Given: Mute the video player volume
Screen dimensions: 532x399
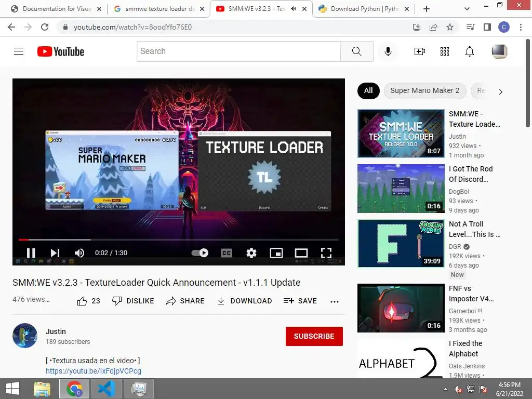Looking at the screenshot, I should coord(79,253).
